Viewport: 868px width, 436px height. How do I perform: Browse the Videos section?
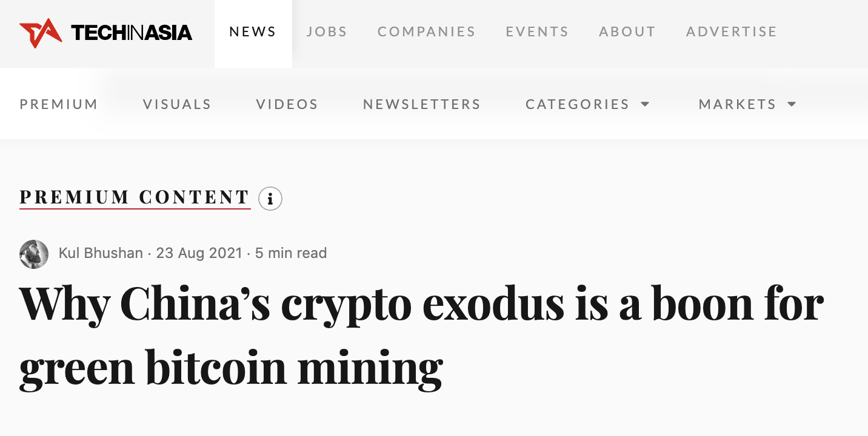[x=287, y=105]
